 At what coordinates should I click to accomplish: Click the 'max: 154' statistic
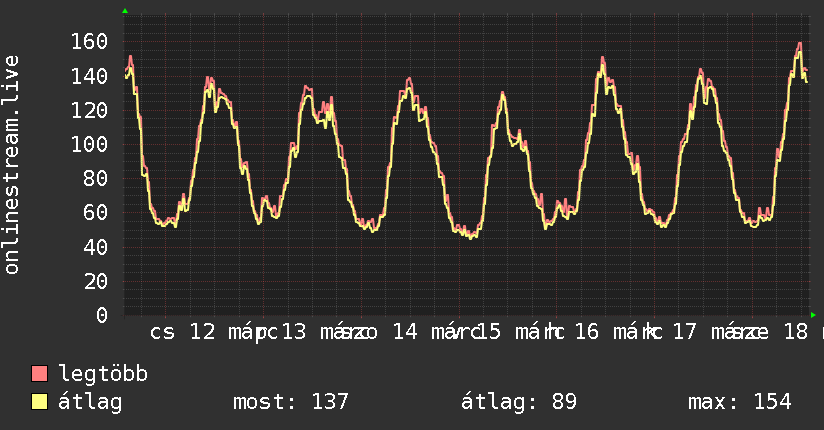[740, 402]
